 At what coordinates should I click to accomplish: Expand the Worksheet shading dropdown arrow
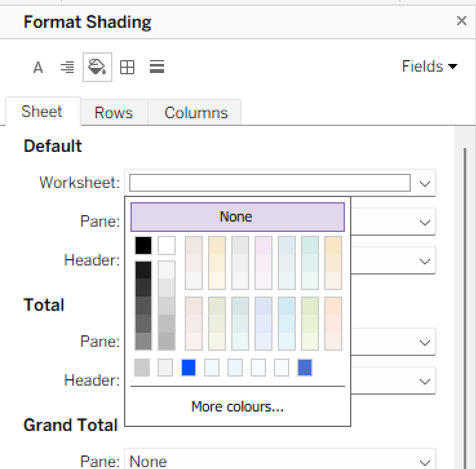point(424,183)
